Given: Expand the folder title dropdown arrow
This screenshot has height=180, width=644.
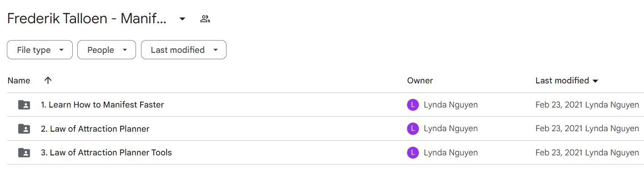Looking at the screenshot, I should pos(182,19).
